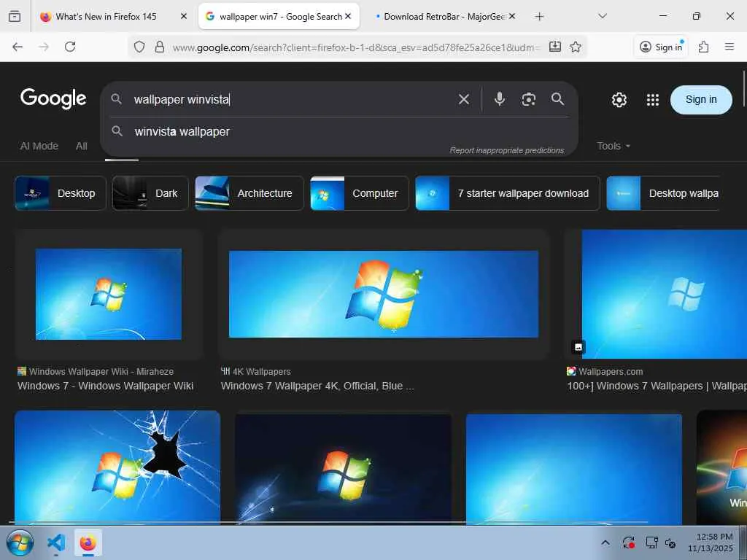Open Windows 7 - Windows Wallpaper Wiki link
The width and height of the screenshot is (747, 560).
pos(105,386)
